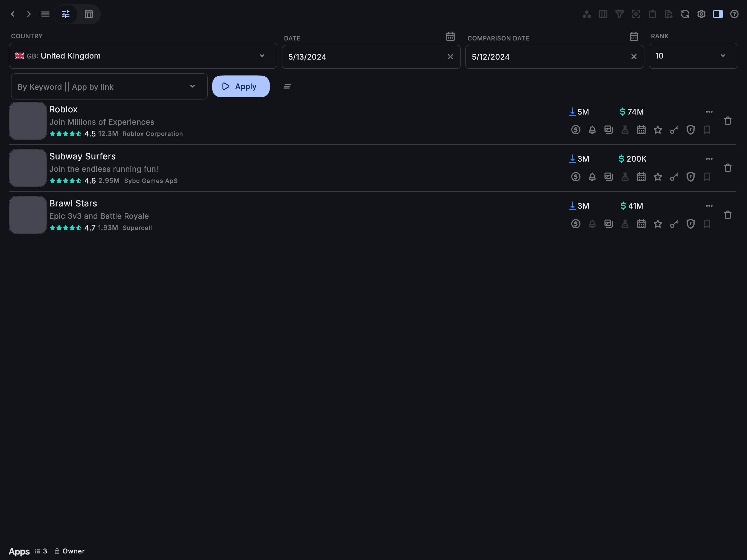This screenshot has width=747, height=560.
Task: Open the Subway Surfers app thumbnail
Action: click(28, 168)
